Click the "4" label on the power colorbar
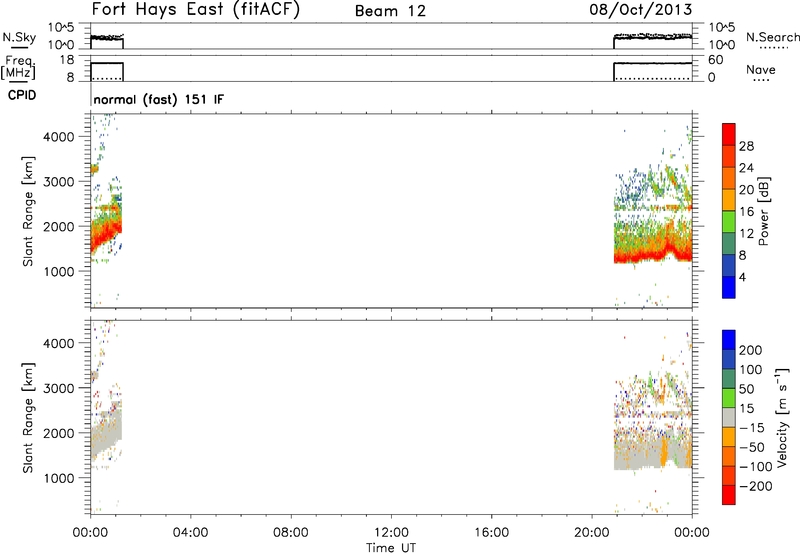The image size is (800, 554). coord(742,277)
